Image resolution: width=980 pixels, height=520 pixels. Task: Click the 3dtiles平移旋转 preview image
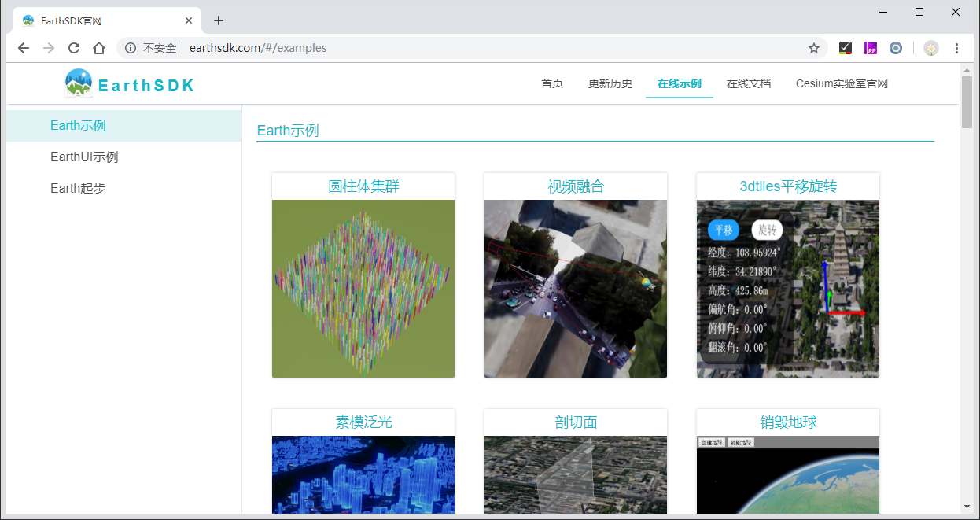pos(788,289)
